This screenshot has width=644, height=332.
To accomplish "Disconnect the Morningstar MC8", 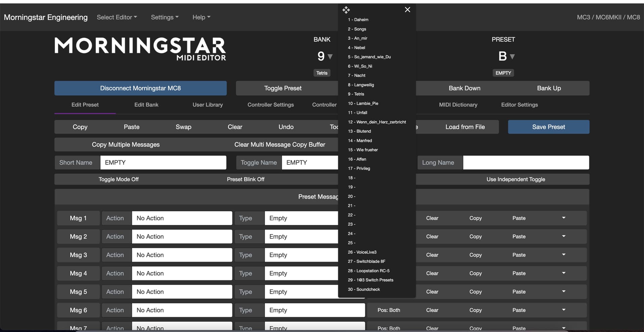I will coord(141,88).
